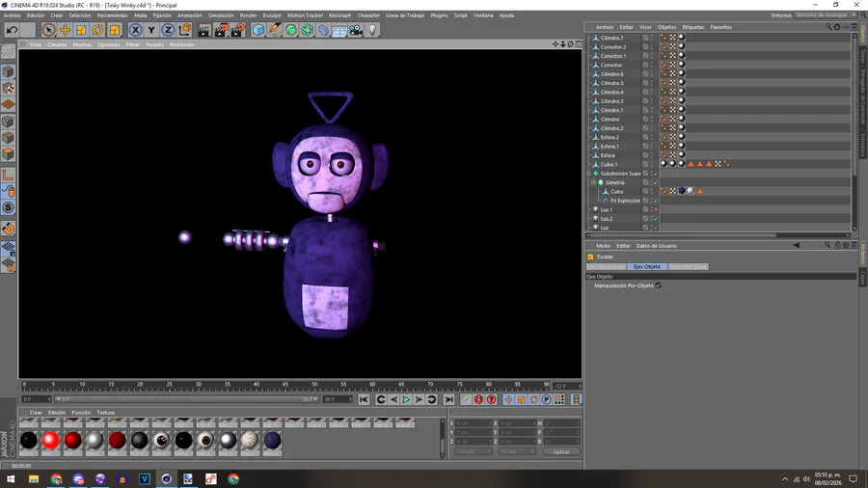868x488 pixels.
Task: Click record active objects keyframe button
Action: pyautogui.click(x=466, y=399)
